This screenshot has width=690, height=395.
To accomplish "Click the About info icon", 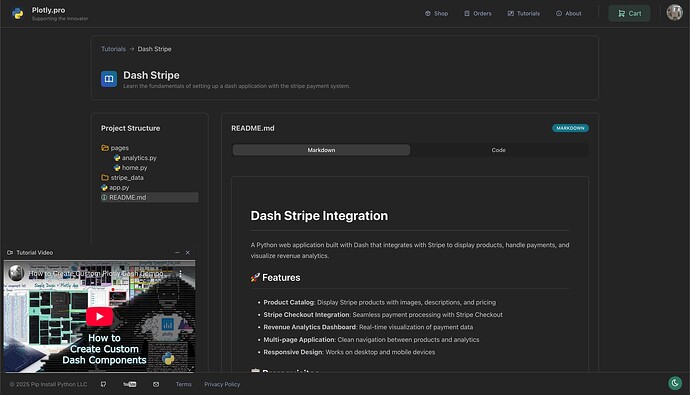I will click(x=559, y=14).
